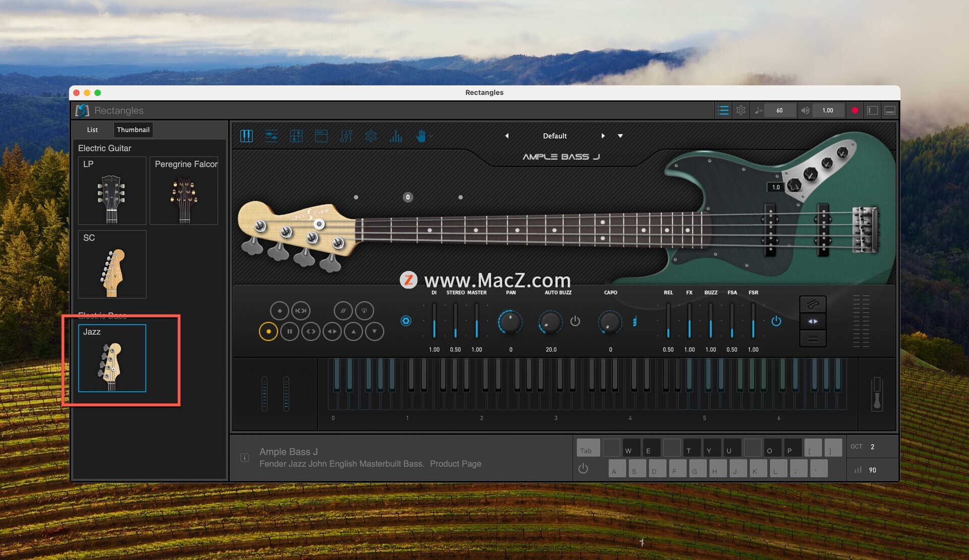Click the double-slash slide articulation button
Viewport: 969px width, 560px height.
(343, 311)
